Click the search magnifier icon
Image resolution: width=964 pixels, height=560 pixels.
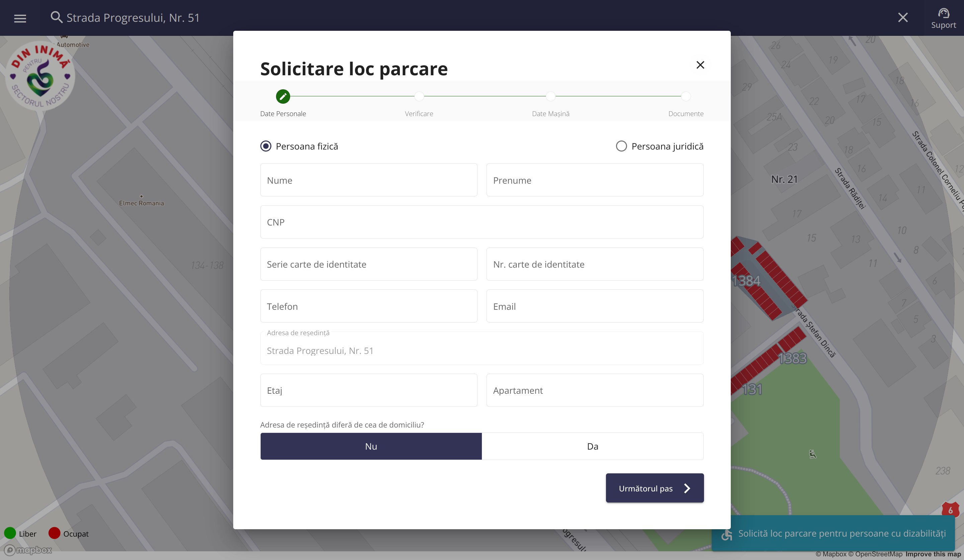[x=56, y=17]
